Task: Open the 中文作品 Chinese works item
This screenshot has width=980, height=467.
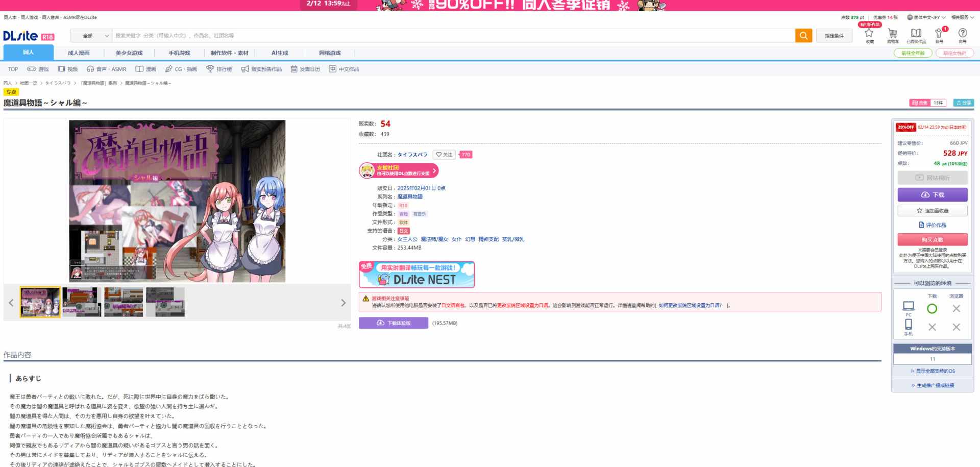Action: tap(344, 69)
